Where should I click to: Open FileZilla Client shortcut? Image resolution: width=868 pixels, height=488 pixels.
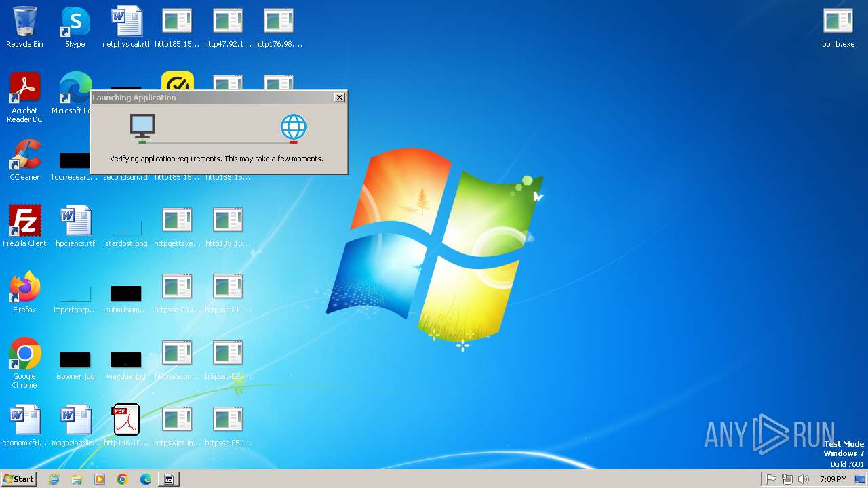24,226
